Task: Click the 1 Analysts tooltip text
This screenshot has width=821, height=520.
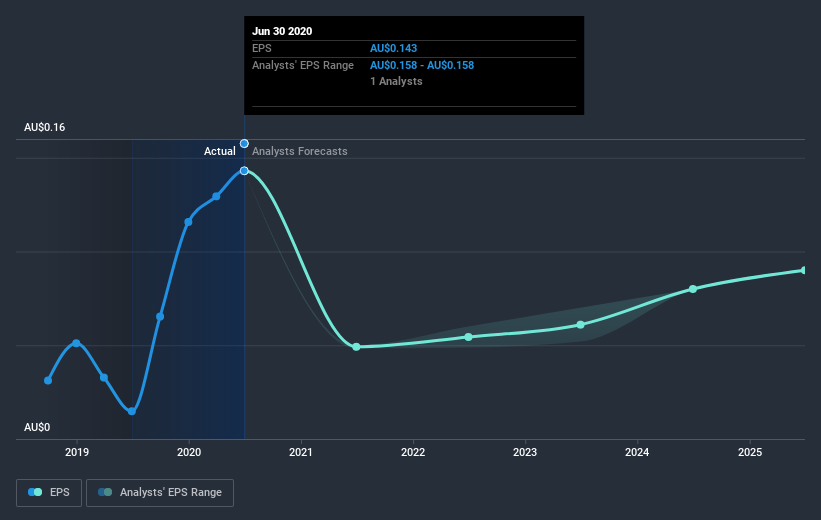Action: [396, 81]
